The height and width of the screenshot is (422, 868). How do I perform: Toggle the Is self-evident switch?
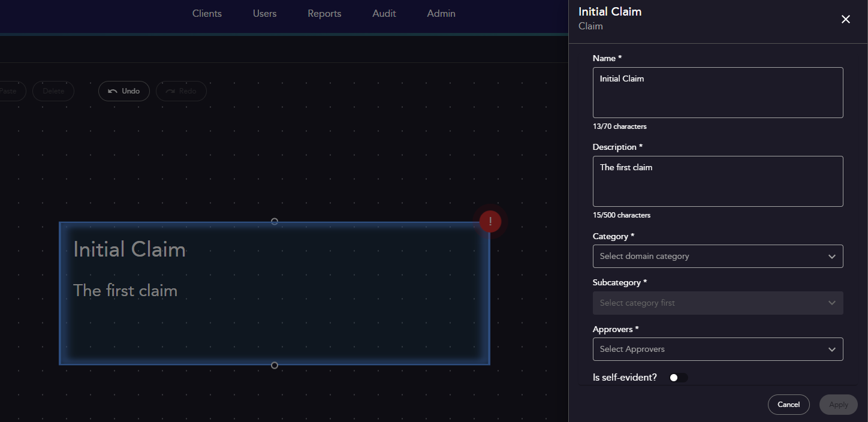pos(678,377)
